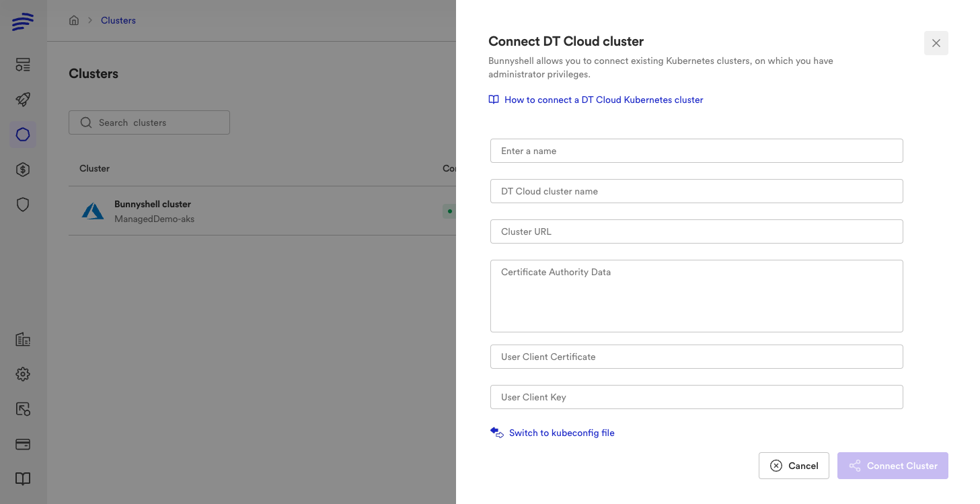The image size is (980, 504).
Task: Click the Cancel button
Action: tap(794, 466)
